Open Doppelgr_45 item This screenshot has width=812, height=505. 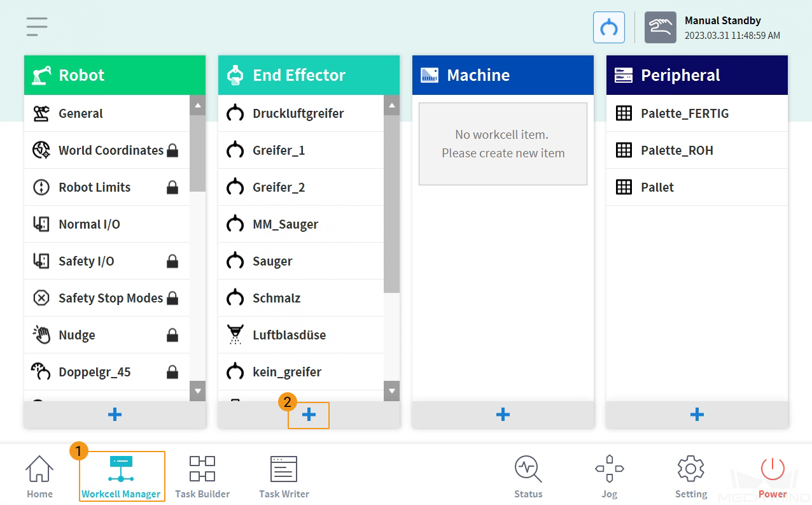(107, 372)
